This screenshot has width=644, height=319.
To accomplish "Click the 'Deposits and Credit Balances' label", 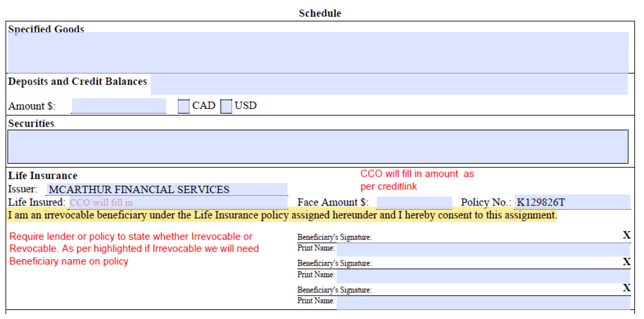I will tap(78, 82).
